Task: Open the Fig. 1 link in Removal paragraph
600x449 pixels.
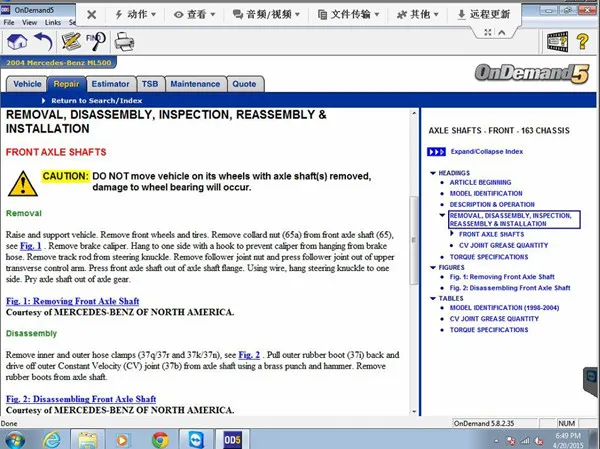Action: tap(30, 246)
